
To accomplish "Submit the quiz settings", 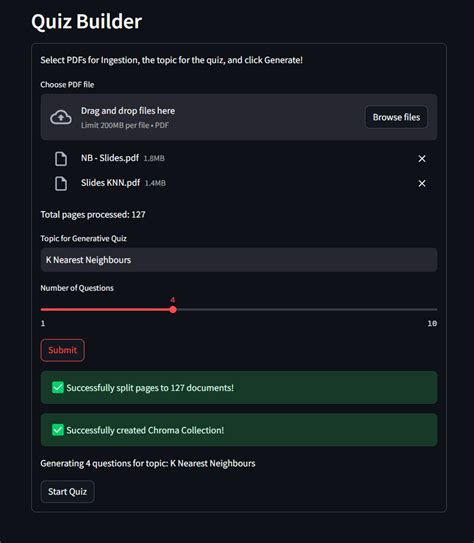I will pos(62,350).
